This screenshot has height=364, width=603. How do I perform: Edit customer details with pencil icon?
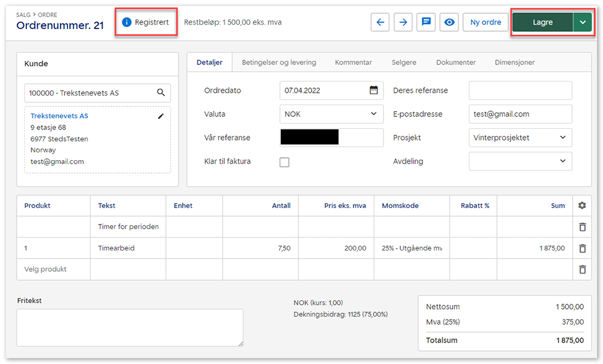click(x=161, y=116)
